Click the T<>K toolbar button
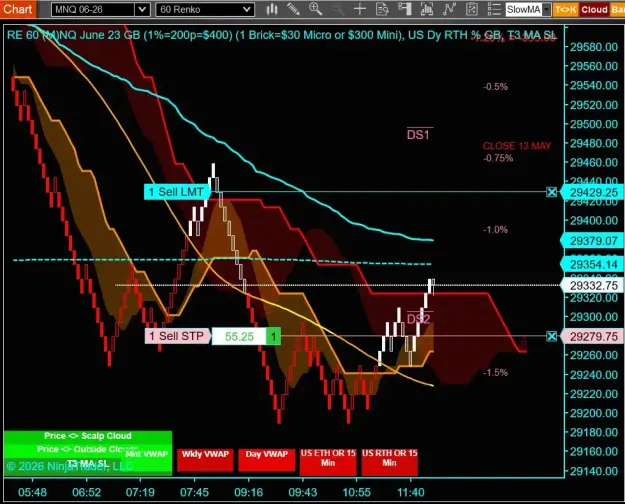625x504 pixels. click(x=565, y=10)
